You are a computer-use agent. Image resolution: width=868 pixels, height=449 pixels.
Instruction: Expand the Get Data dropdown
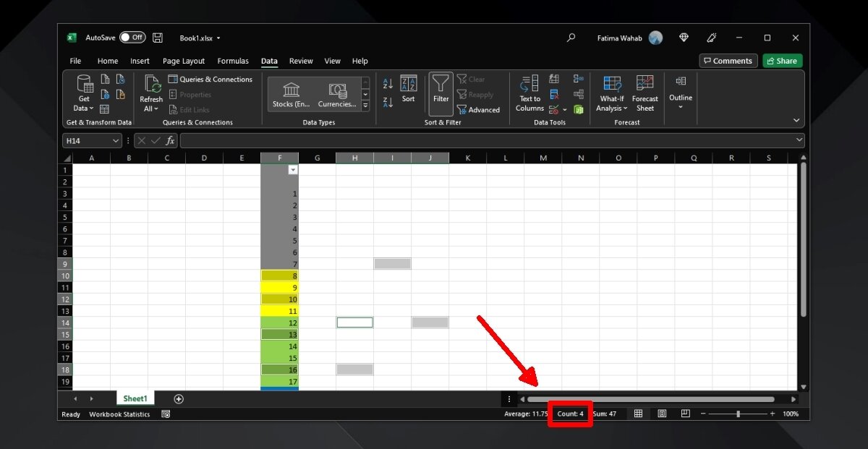[84, 108]
